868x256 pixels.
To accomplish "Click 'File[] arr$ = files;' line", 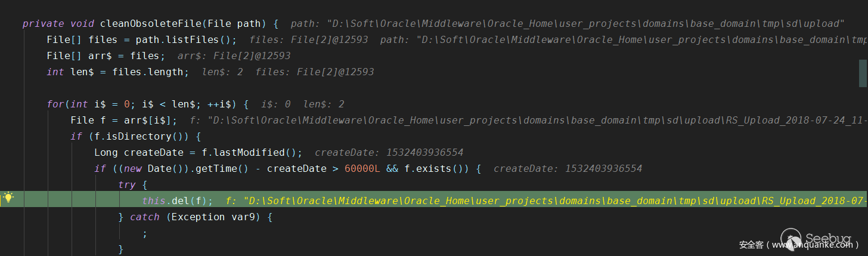I will point(106,56).
